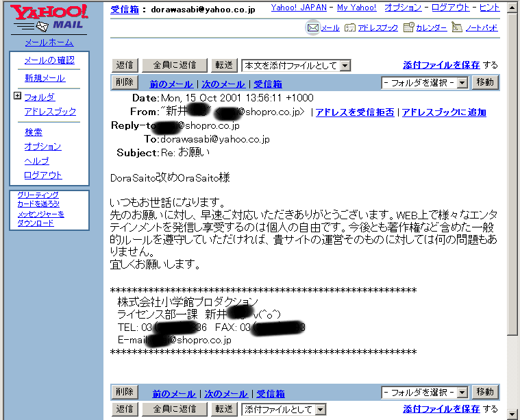The image size is (520, 420).
Task: Open the mail envelope icon in top navigation
Action: [x=312, y=28]
